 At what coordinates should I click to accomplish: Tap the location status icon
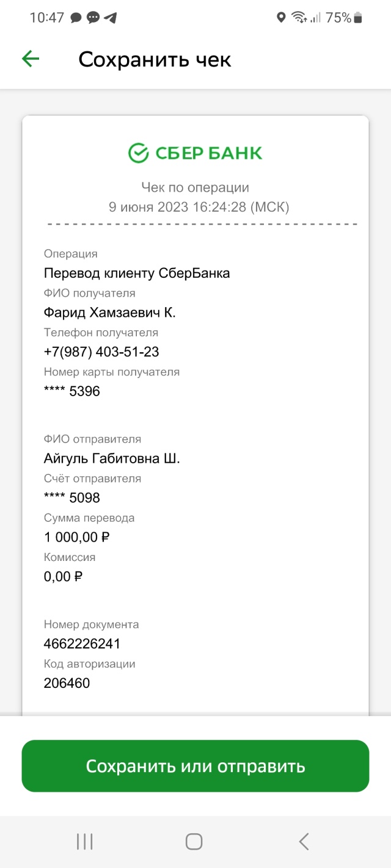[281, 18]
